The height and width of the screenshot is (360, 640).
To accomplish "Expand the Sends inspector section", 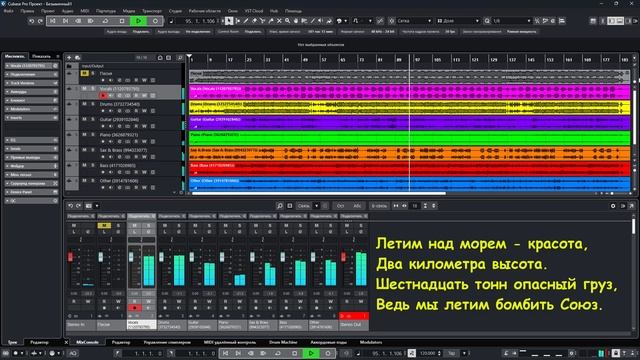I will tap(31, 149).
